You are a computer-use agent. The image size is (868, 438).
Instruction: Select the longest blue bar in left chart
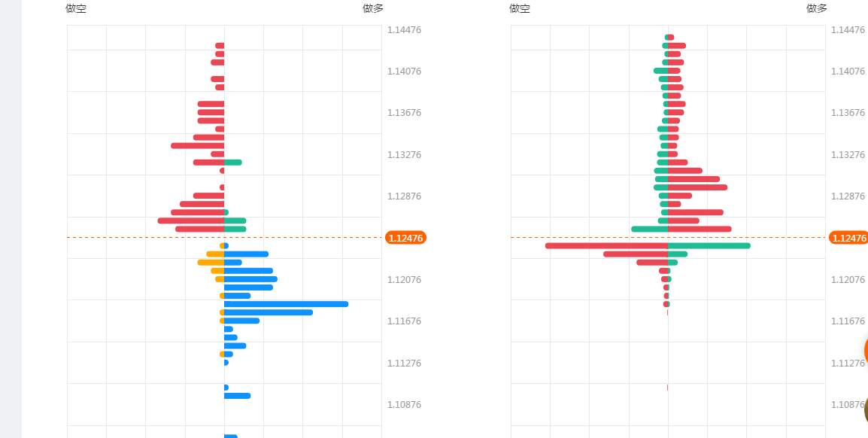tap(286, 304)
